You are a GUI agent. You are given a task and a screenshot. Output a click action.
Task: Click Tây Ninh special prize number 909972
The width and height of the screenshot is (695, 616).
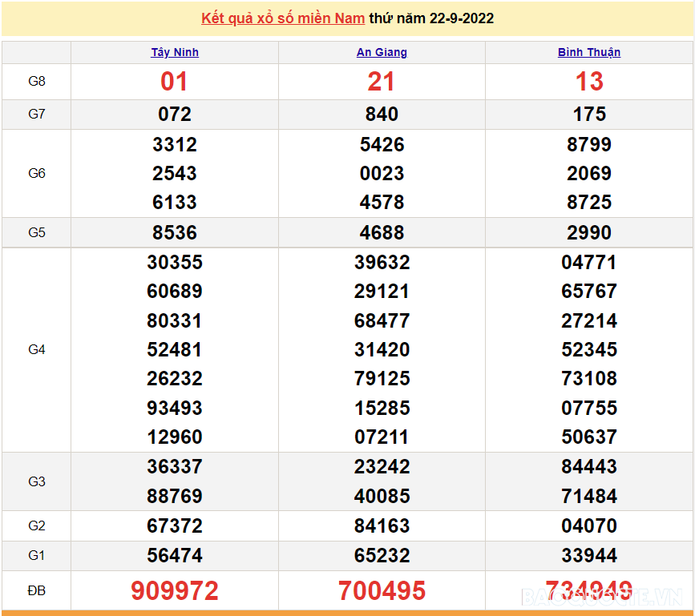175,591
